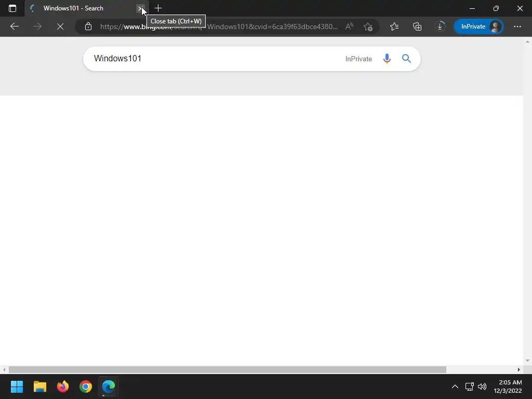Image resolution: width=532 pixels, height=399 pixels.
Task: Click the InPrivate label in search box
Action: click(358, 59)
